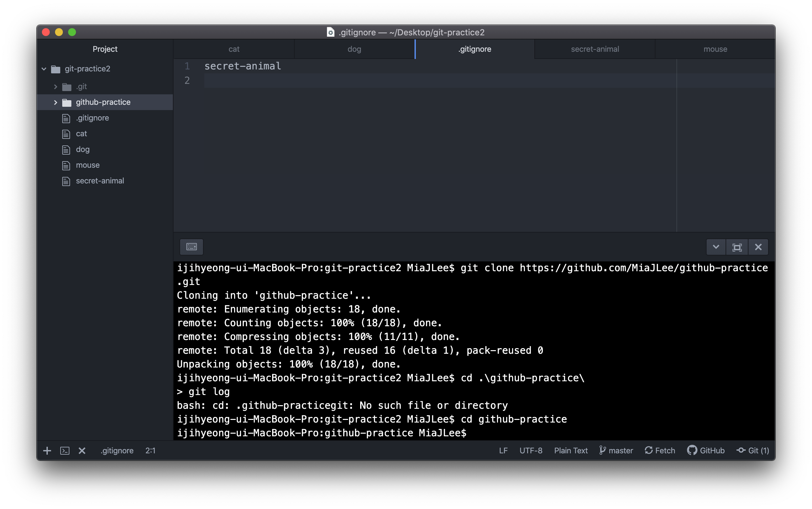This screenshot has width=812, height=509.
Task: Open the Git (1) changes panel
Action: tap(753, 450)
